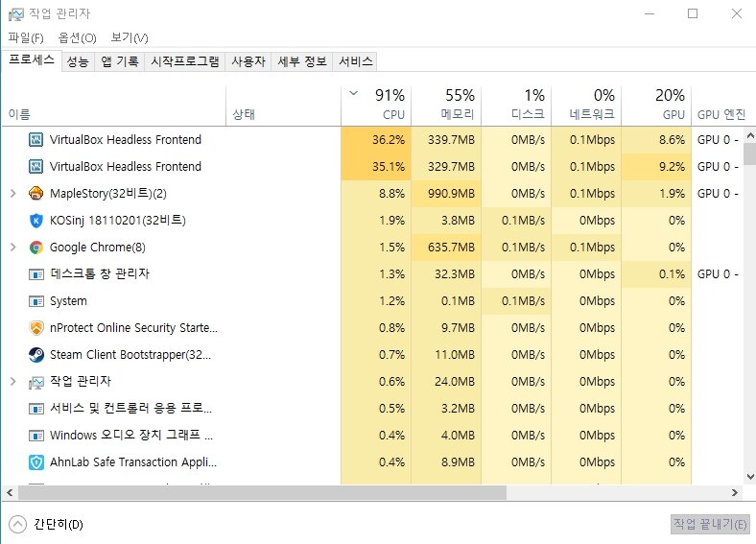Click the '35.1%' CPU cell
Viewport: 756px width, 544px height.
tap(376, 167)
